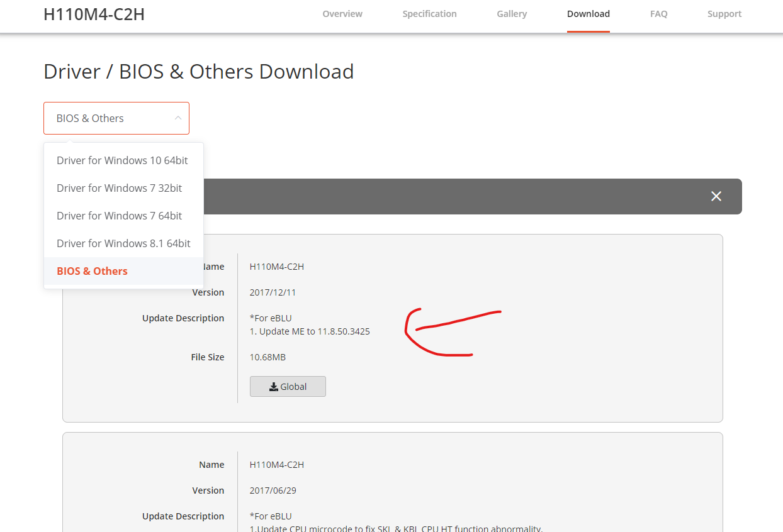The image size is (783, 532).
Task: Click the H110M4-C2H page title
Action: pos(94,14)
